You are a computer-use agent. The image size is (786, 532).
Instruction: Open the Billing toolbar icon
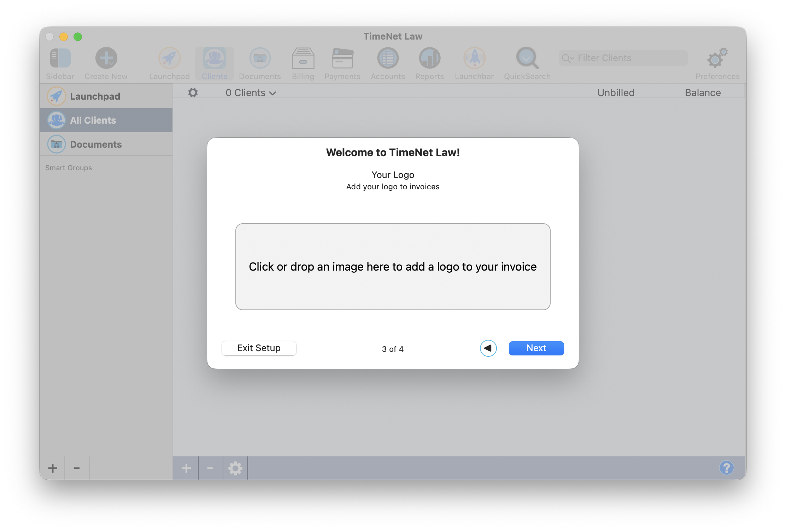pyautogui.click(x=303, y=58)
